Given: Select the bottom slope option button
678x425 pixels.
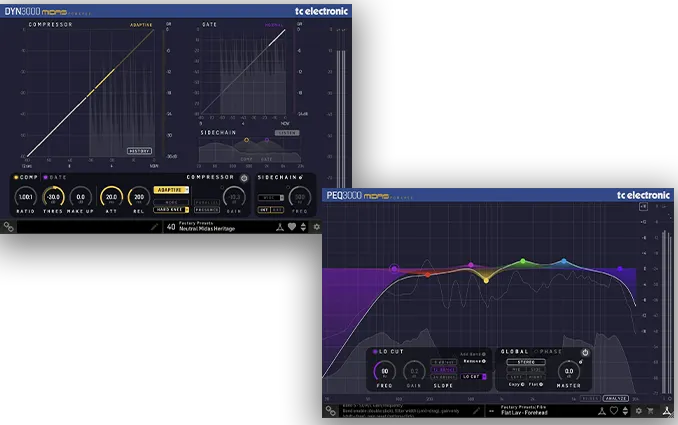Looking at the screenshot, I should click(x=444, y=377).
